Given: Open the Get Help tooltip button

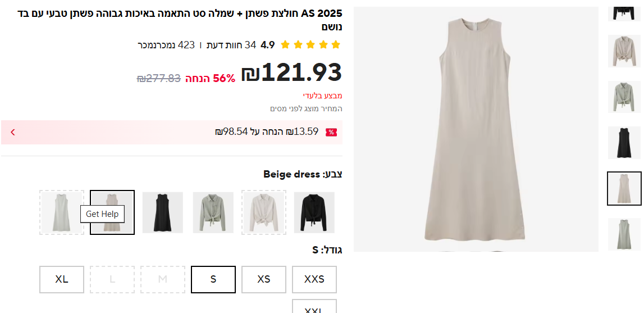Looking at the screenshot, I should click(102, 214).
